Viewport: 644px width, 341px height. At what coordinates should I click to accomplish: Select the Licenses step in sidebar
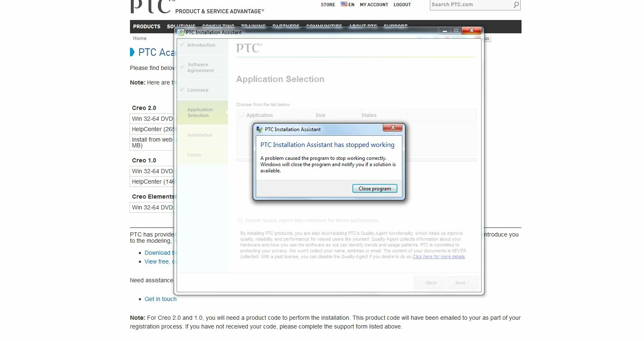click(x=202, y=90)
